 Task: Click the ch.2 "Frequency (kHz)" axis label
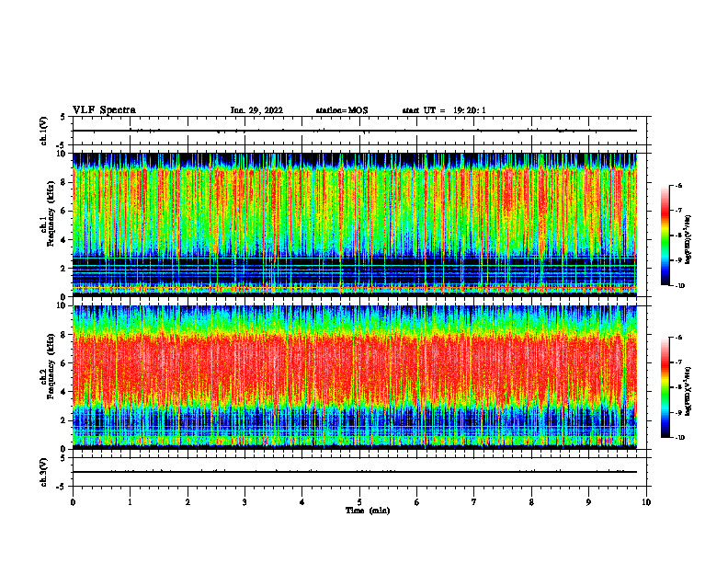(x=51, y=366)
